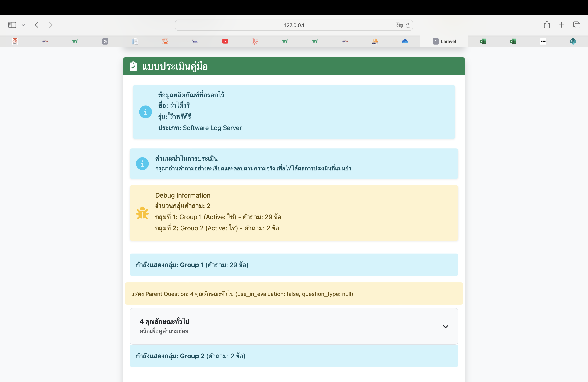Click the translate icon in address bar

[x=399, y=25]
